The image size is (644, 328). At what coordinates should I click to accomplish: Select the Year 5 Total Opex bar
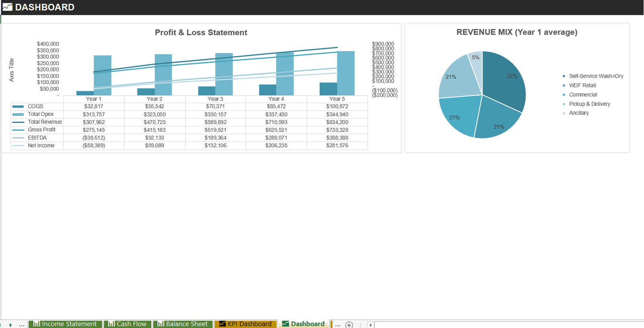click(346, 73)
